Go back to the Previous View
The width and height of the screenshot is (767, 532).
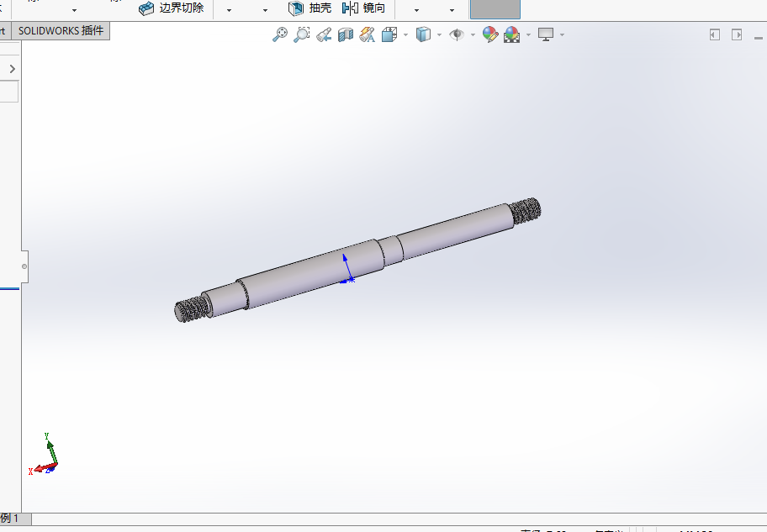[324, 34]
